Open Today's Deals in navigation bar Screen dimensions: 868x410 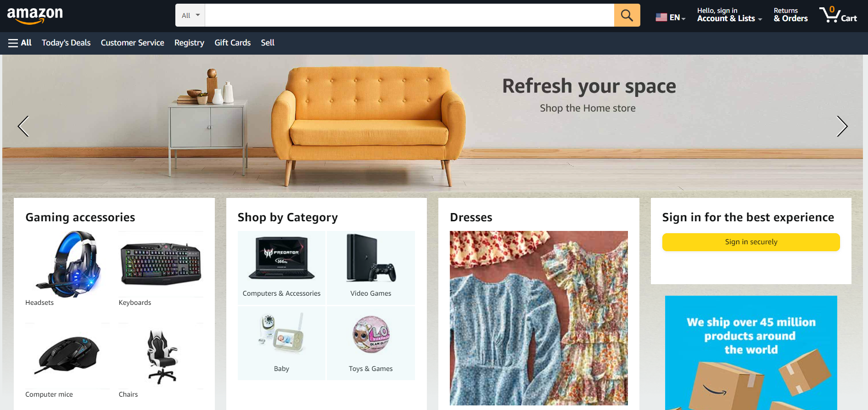tap(66, 43)
